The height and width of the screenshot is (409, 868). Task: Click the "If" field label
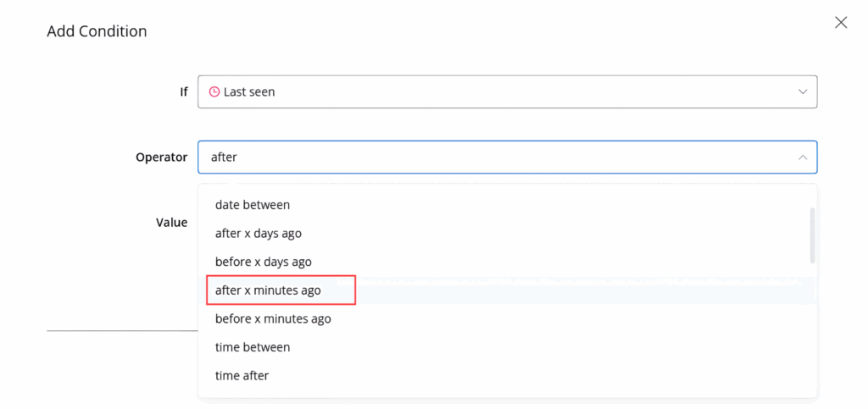[183, 91]
